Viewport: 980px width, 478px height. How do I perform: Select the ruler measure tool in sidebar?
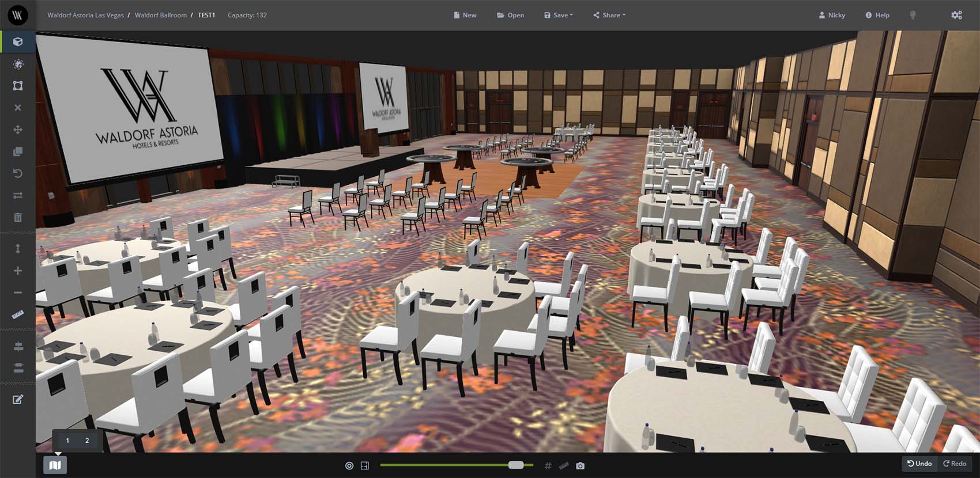point(18,314)
